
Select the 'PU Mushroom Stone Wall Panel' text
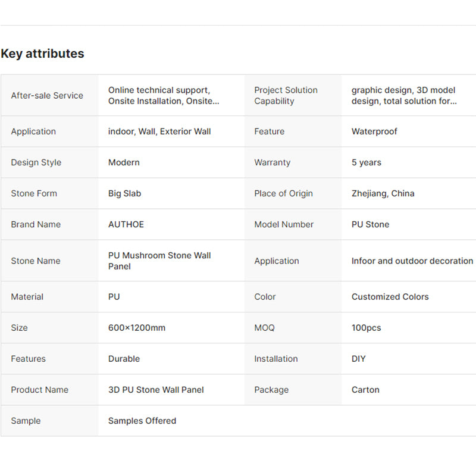[x=159, y=261]
